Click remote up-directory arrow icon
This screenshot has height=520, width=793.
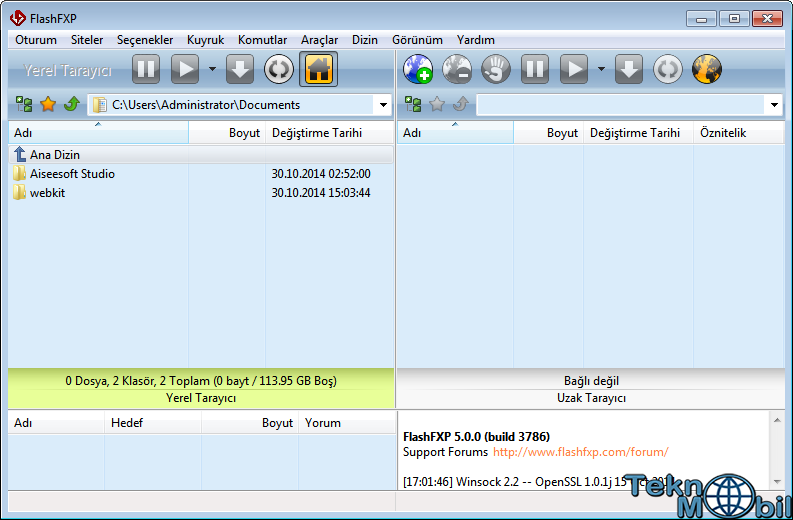461,105
